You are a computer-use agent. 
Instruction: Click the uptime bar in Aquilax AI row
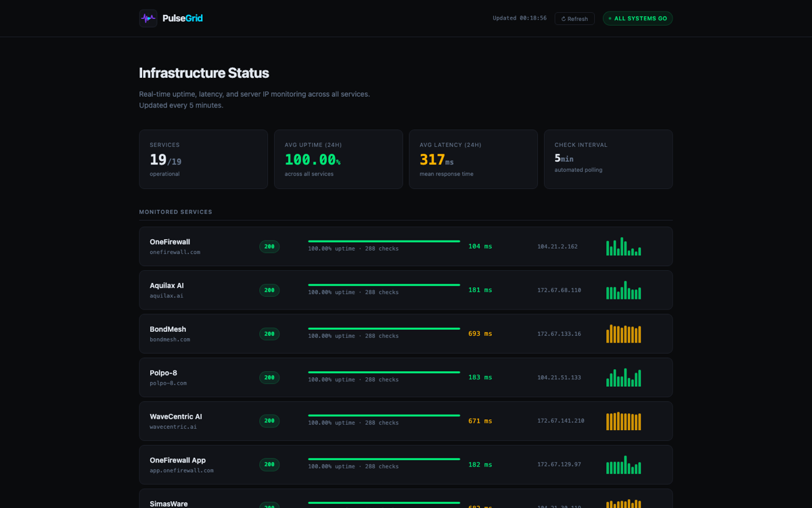click(384, 285)
